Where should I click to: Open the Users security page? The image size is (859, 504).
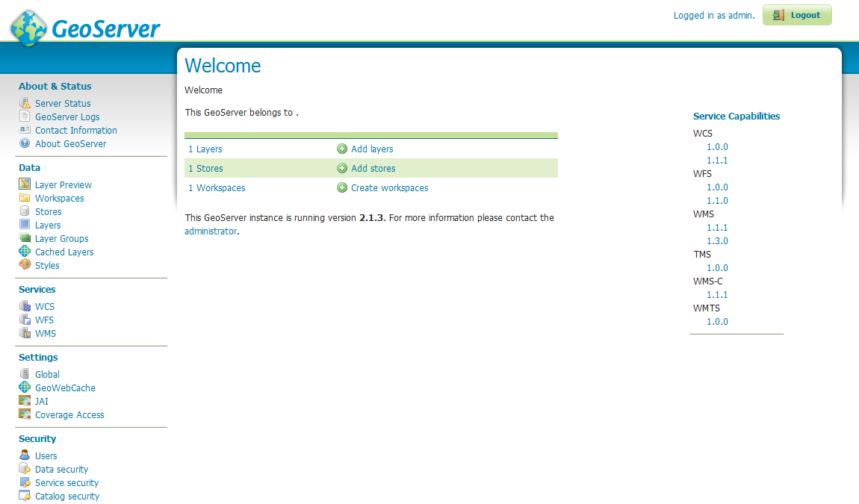[x=46, y=455]
